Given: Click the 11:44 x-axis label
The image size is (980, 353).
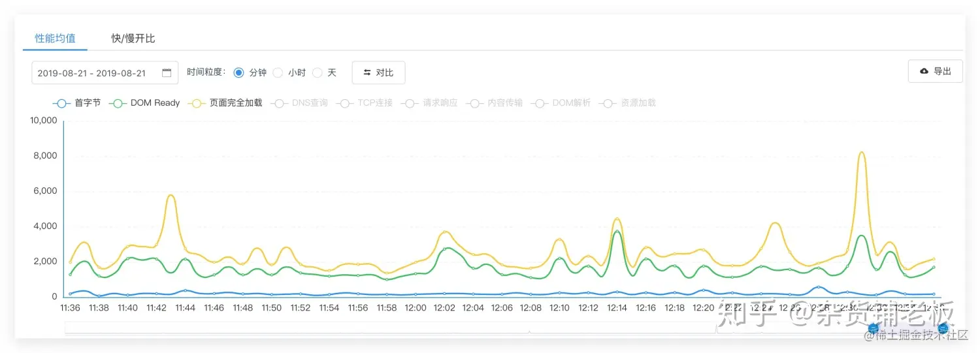Looking at the screenshot, I should 185,308.
